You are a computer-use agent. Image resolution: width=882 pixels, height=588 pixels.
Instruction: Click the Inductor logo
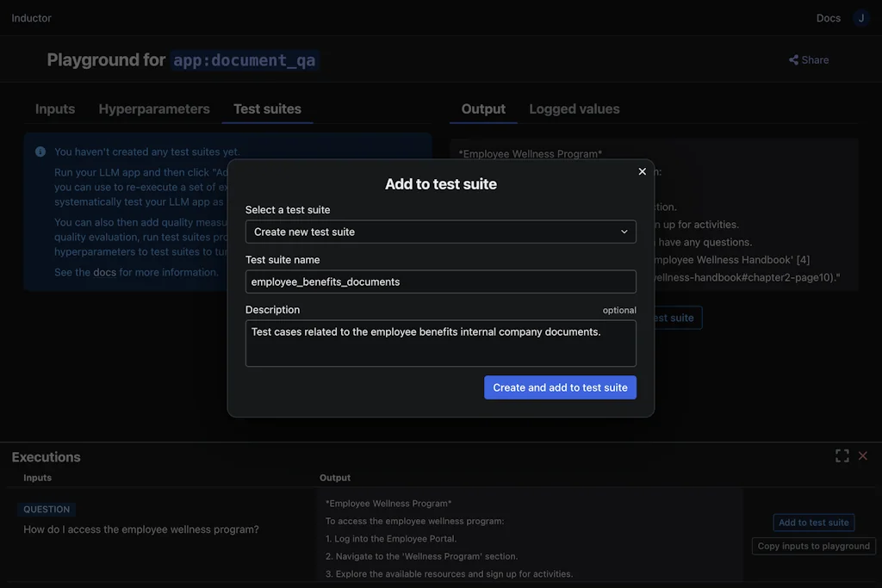coord(31,17)
